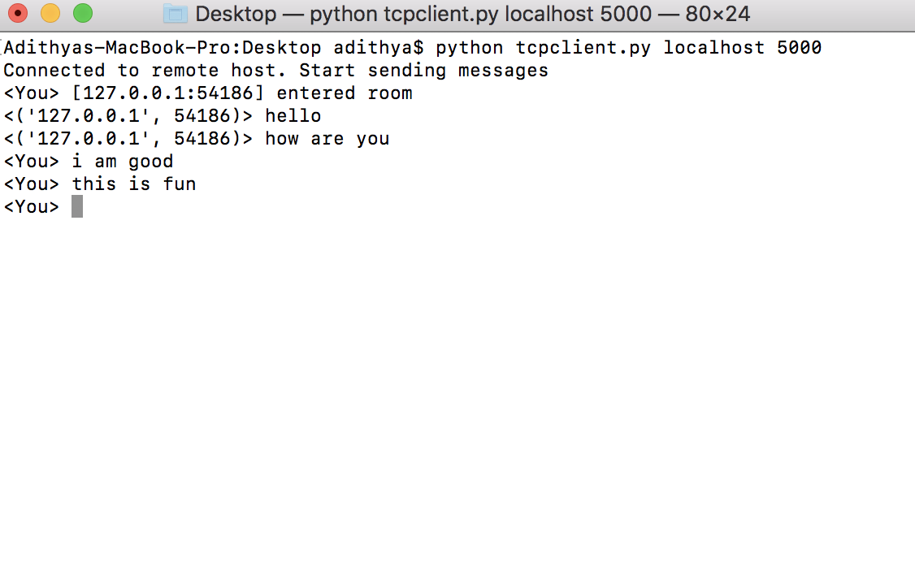The height and width of the screenshot is (588, 915).
Task: Click the red close button
Action: (20, 14)
